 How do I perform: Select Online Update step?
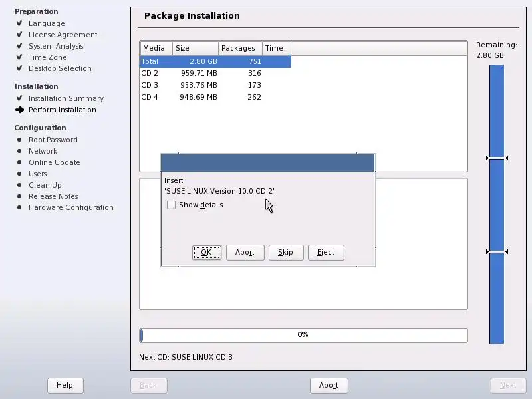click(x=55, y=162)
